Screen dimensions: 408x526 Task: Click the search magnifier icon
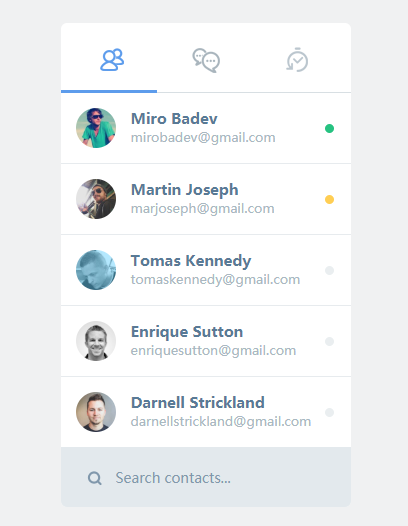(x=94, y=478)
